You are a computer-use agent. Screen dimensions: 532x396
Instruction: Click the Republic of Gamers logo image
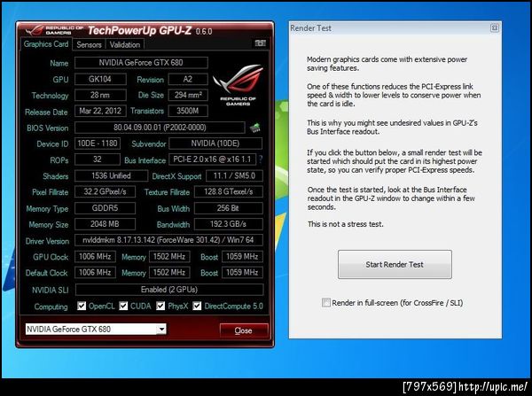[x=238, y=85]
